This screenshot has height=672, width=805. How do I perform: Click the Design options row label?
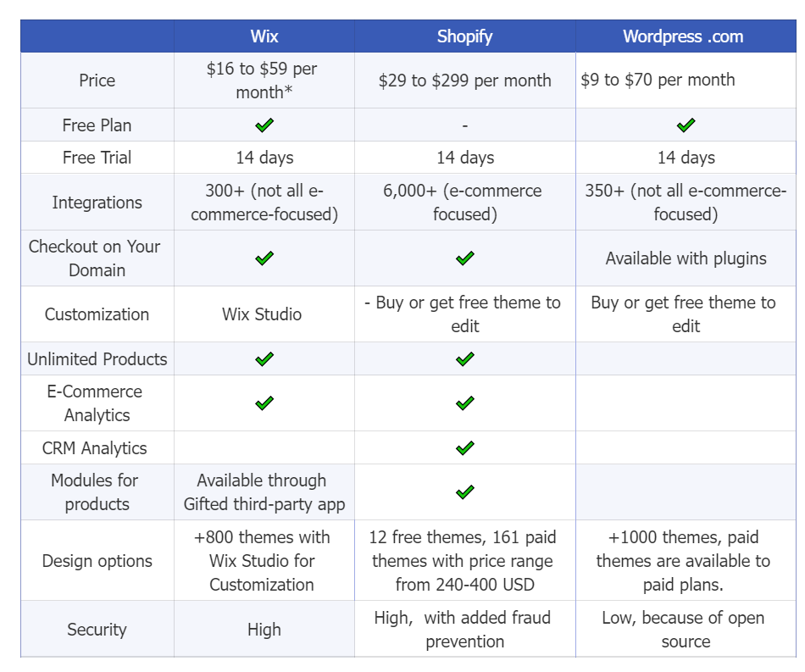(97, 561)
